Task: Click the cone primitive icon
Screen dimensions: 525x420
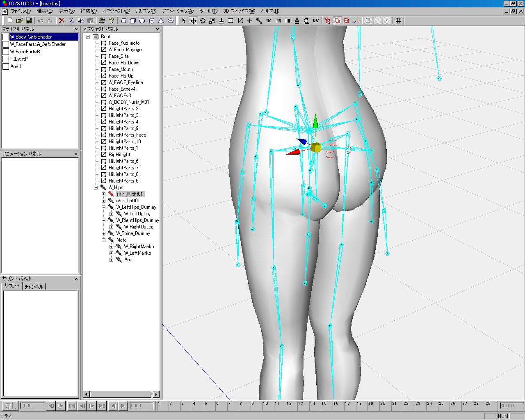Action: [x=161, y=21]
